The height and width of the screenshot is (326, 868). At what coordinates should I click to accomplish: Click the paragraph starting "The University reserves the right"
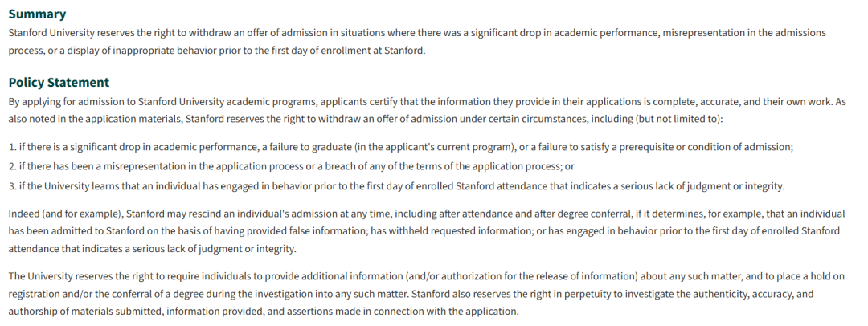click(426, 293)
